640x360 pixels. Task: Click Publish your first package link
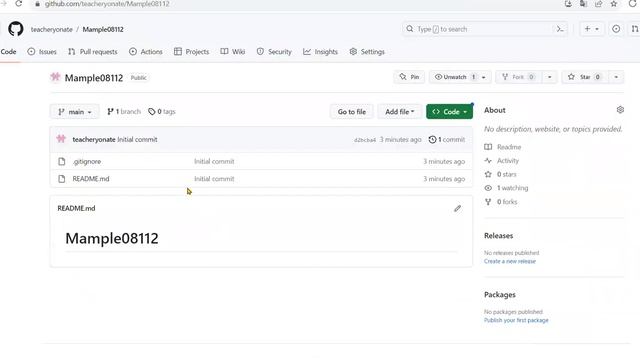pos(516,320)
